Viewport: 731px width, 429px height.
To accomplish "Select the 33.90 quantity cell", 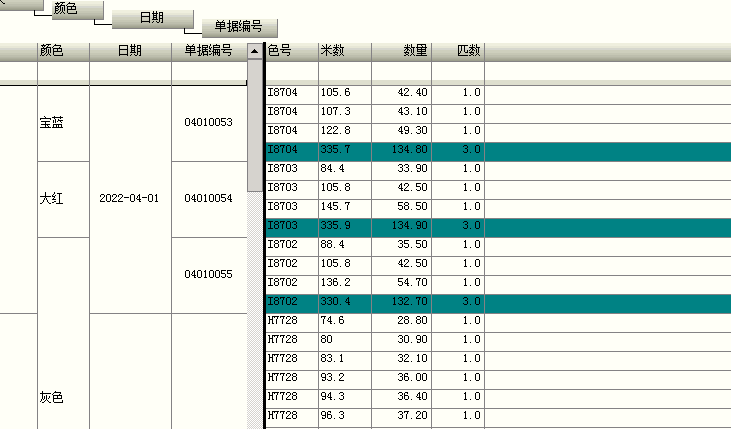I will [402, 169].
